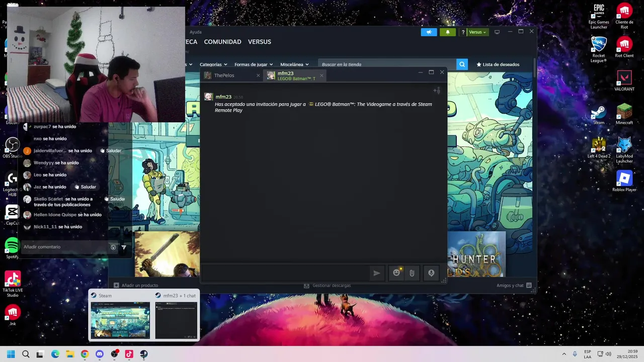Viewport: 644px width, 362px height.
Task: Open the emoji button in TikTok comment box
Action: (113, 247)
